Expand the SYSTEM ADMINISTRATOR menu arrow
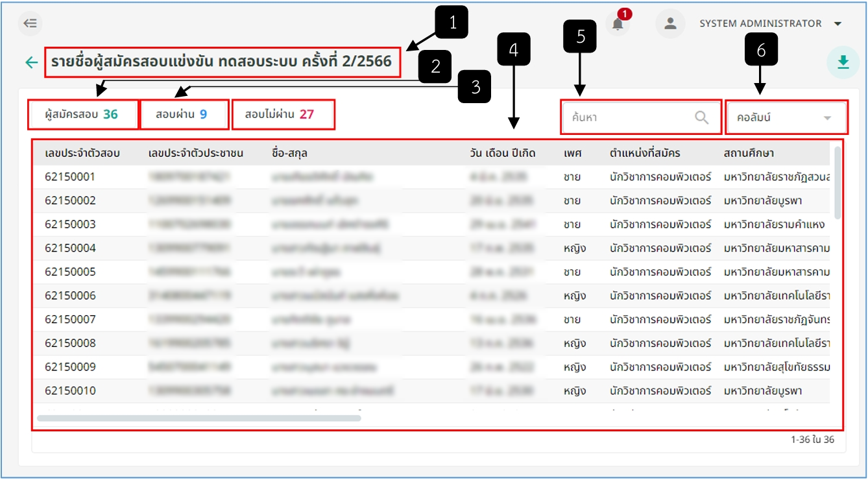 coord(838,24)
